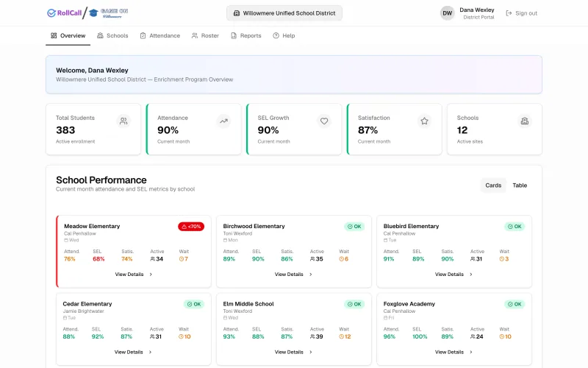Click the Attendance 90% stat card
The width and height of the screenshot is (588, 368).
click(193, 130)
